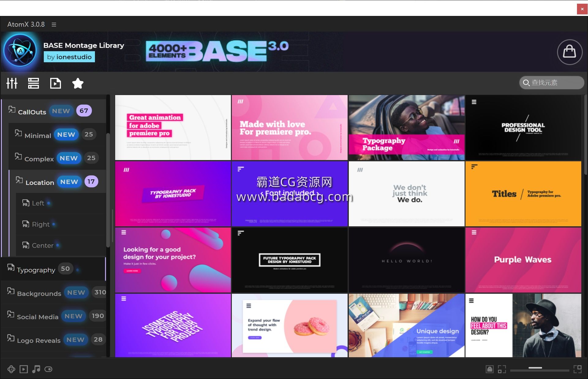Select the 'Typography Package' thumbnail
Viewport: 588px width, 379px height.
407,128
